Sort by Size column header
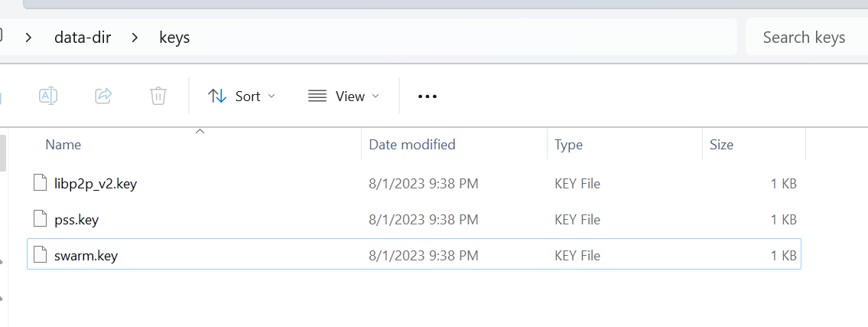 (x=721, y=145)
